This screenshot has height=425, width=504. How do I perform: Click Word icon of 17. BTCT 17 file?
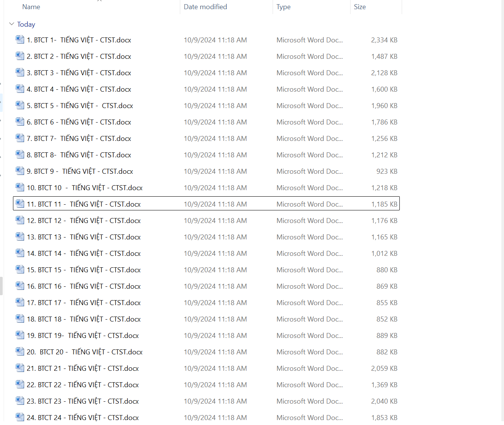[20, 302]
